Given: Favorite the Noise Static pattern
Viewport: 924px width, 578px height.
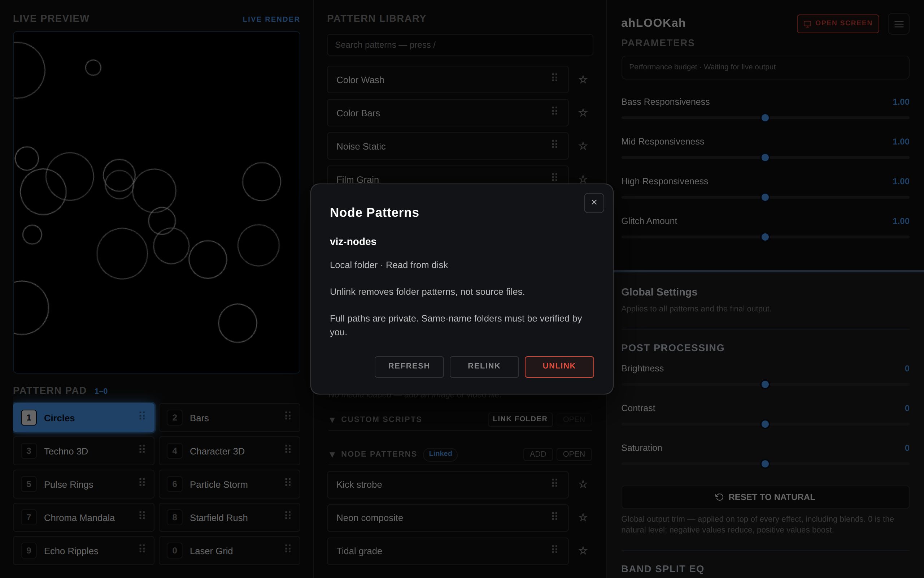Looking at the screenshot, I should 583,146.
